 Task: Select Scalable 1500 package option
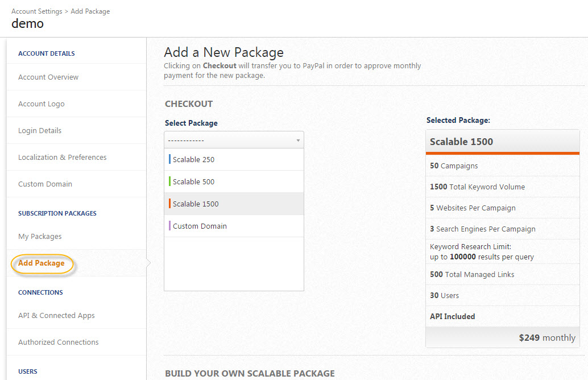tap(196, 204)
